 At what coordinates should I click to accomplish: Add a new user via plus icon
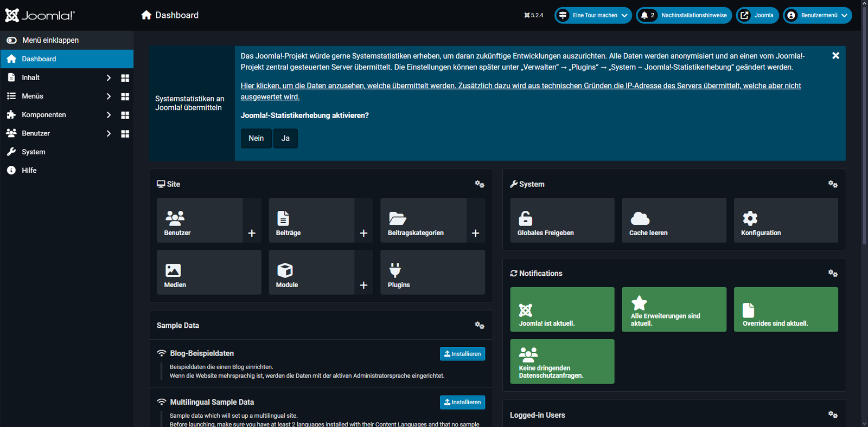point(252,233)
